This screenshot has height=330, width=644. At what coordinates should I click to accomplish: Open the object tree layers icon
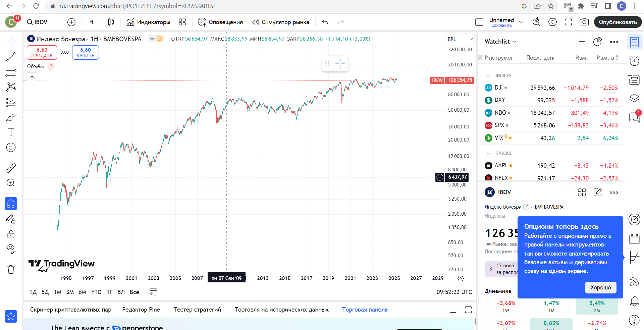(x=634, y=98)
